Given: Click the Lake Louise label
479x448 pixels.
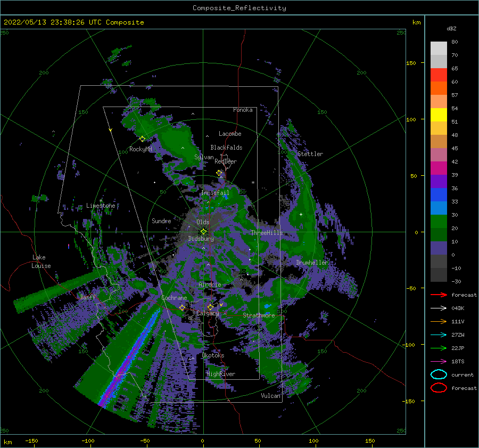Looking at the screenshot, I should point(41,262).
